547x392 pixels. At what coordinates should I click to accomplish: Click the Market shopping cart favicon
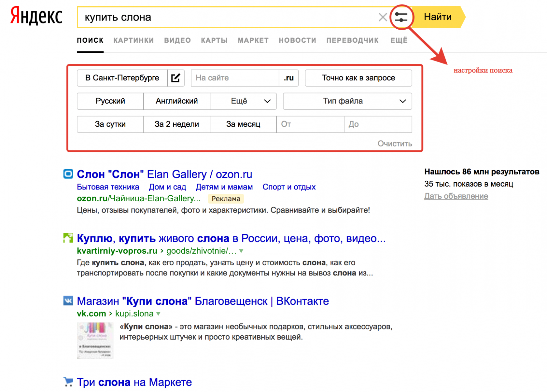coord(68,381)
